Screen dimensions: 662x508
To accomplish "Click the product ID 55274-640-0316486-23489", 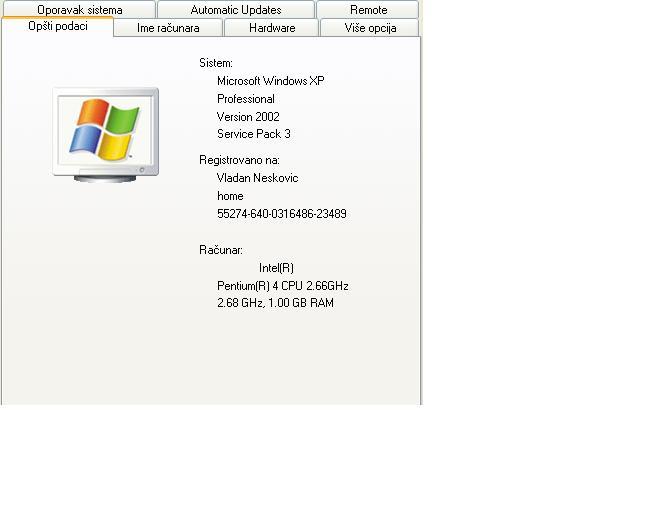I will [x=282, y=214].
